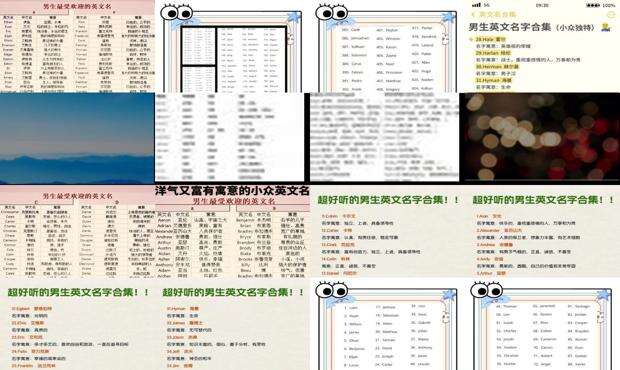Viewport: 620px width, 370px height.
Task: Open the cartoon-framed name list starting with 1. Liam
Action: [x=387, y=325]
